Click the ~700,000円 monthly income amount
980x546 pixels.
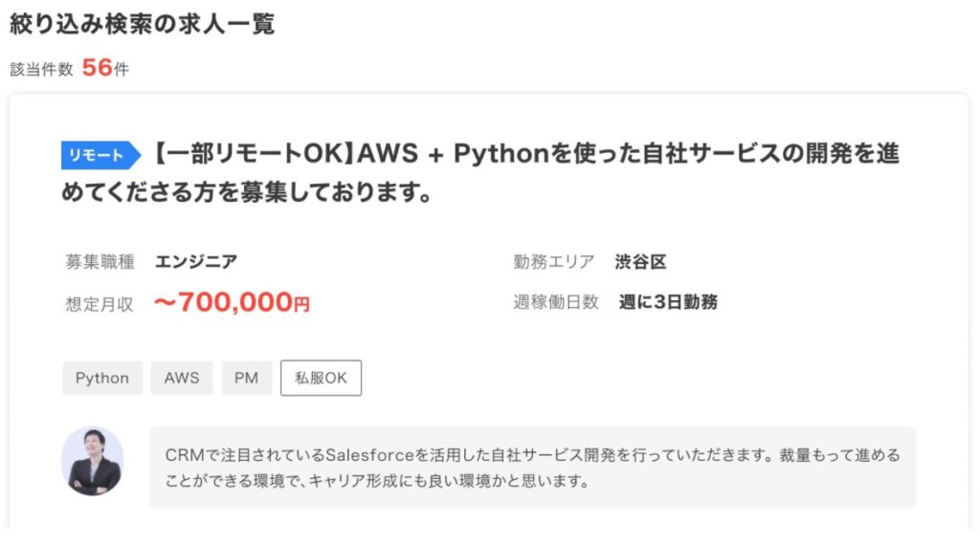coord(232,302)
